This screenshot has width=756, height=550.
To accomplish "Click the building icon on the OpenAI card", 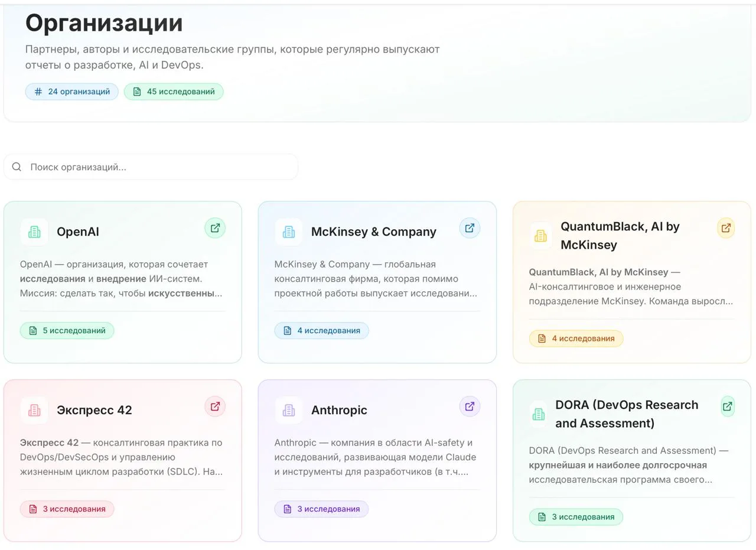I will coord(34,232).
